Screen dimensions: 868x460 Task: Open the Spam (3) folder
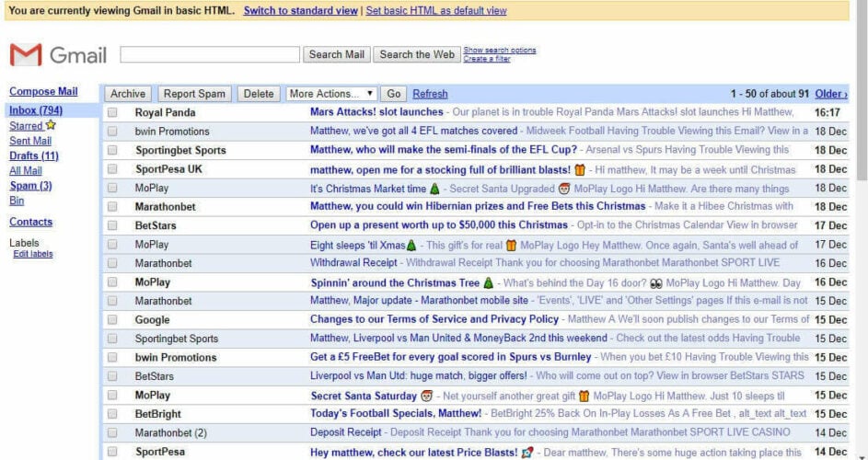click(30, 186)
